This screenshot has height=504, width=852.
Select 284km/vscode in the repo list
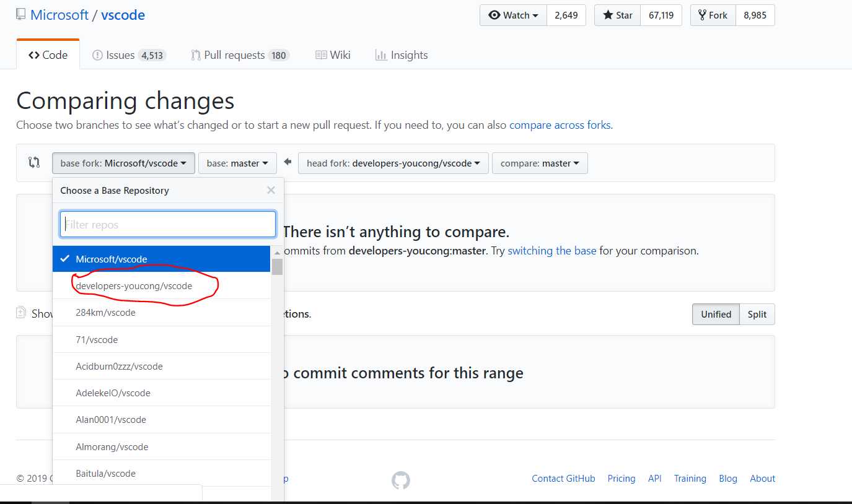coord(162,313)
